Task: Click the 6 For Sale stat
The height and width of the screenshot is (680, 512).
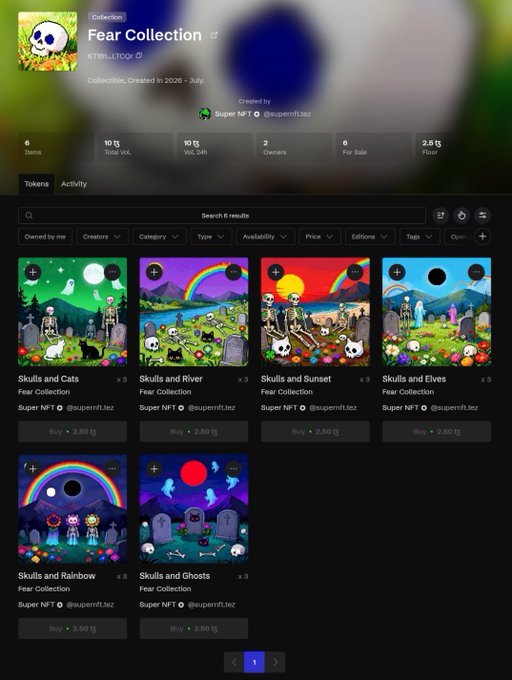Action: click(x=374, y=147)
